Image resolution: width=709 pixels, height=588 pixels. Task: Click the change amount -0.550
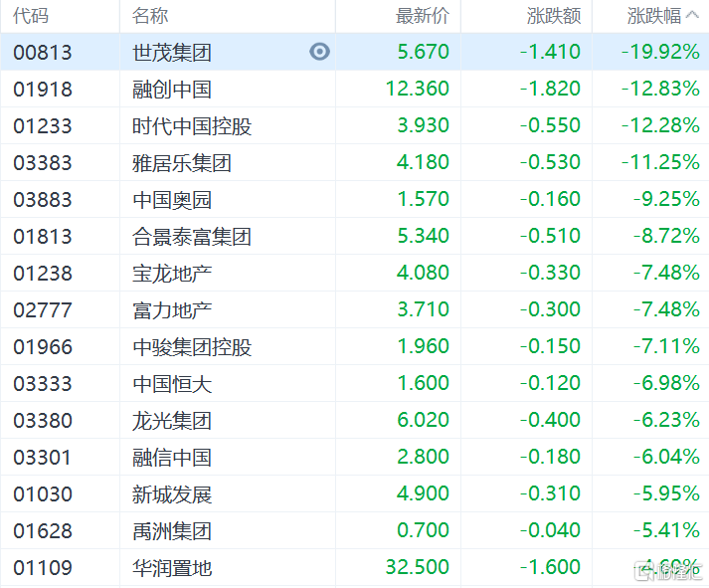coord(550,125)
